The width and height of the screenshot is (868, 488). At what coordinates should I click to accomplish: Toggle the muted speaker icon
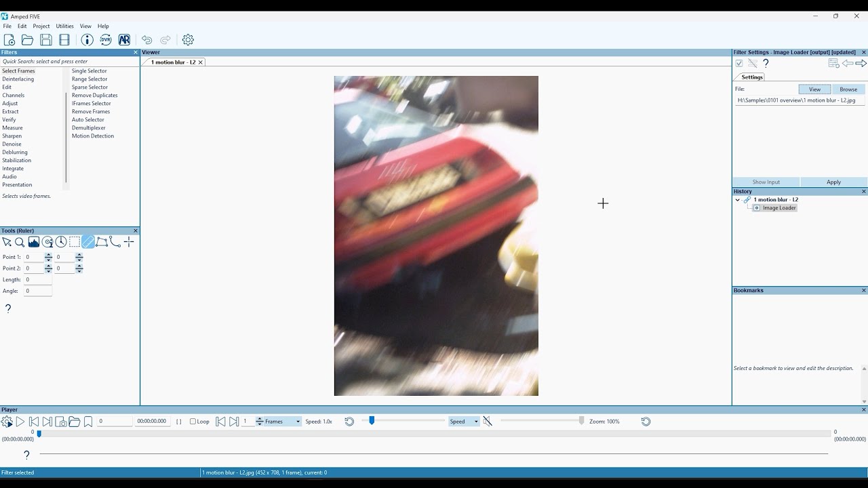point(488,422)
